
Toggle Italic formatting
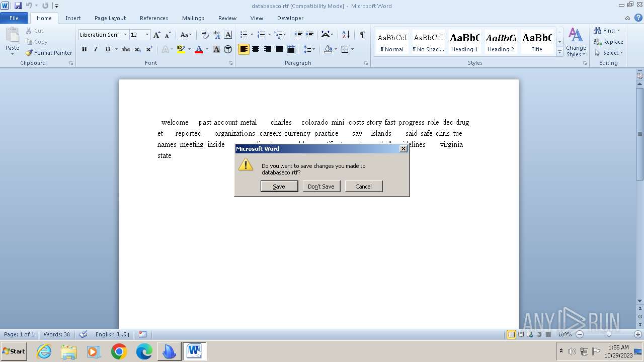(x=96, y=49)
